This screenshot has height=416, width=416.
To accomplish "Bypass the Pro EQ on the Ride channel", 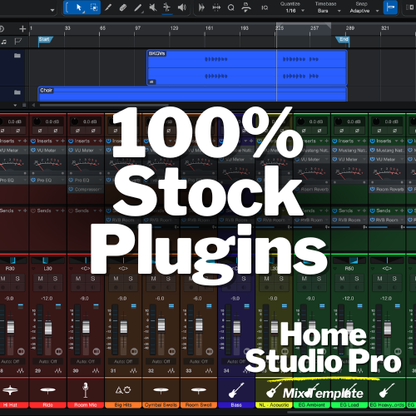I will point(33,180).
